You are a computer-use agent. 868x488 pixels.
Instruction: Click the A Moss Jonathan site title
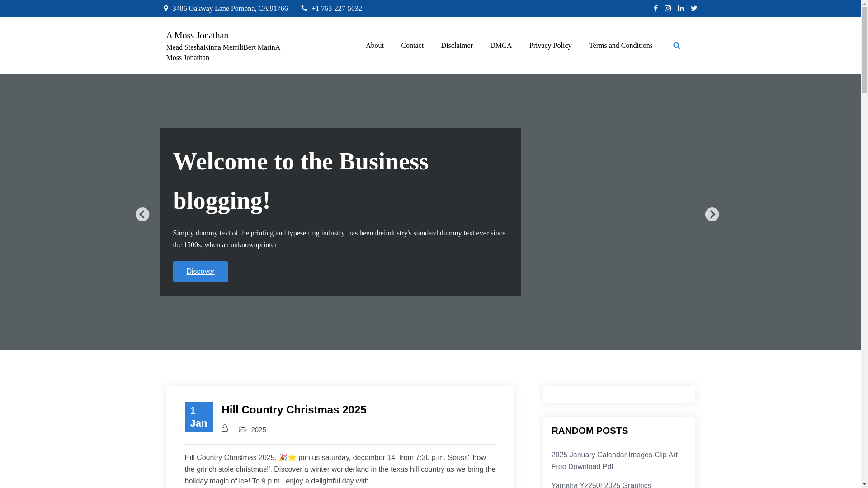tap(197, 35)
